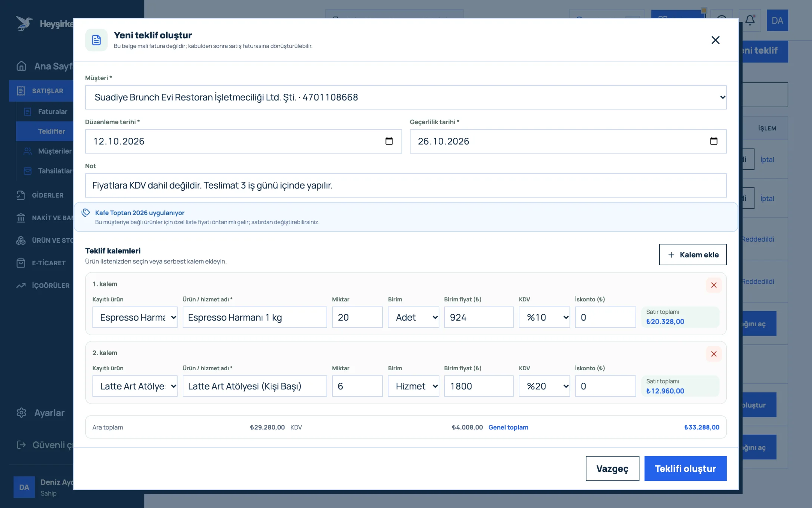The width and height of the screenshot is (812, 508).
Task: Open the KDV %10 dropdown
Action: coord(544,317)
